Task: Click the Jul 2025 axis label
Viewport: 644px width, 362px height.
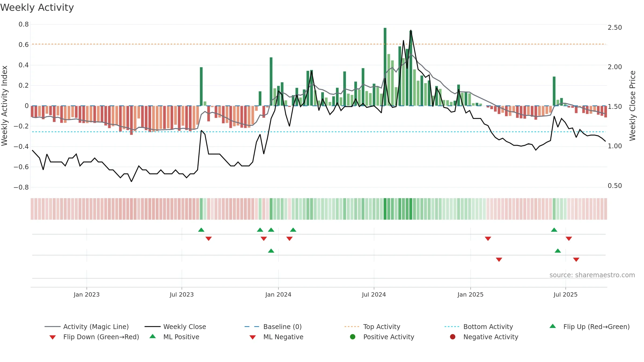Action: pyautogui.click(x=565, y=294)
